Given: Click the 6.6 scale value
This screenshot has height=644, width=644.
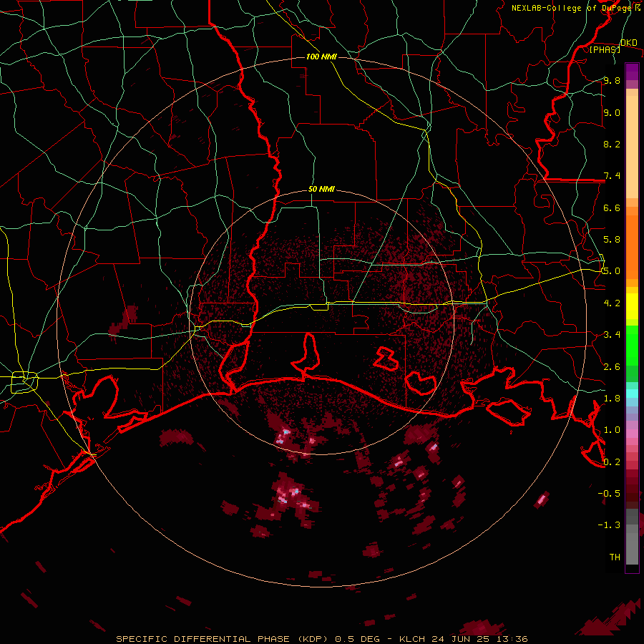Looking at the screenshot, I should (612, 208).
